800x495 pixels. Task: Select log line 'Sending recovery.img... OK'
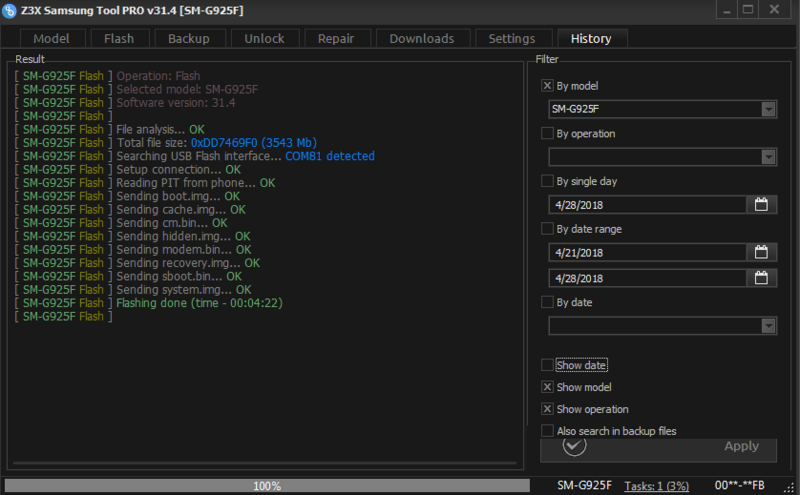pos(188,263)
